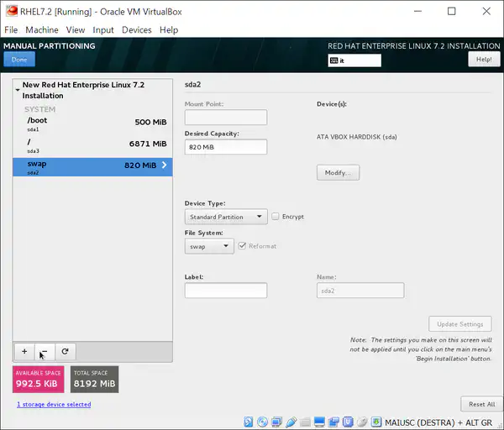
Task: Open the Device Type dropdown
Action: [x=225, y=217]
